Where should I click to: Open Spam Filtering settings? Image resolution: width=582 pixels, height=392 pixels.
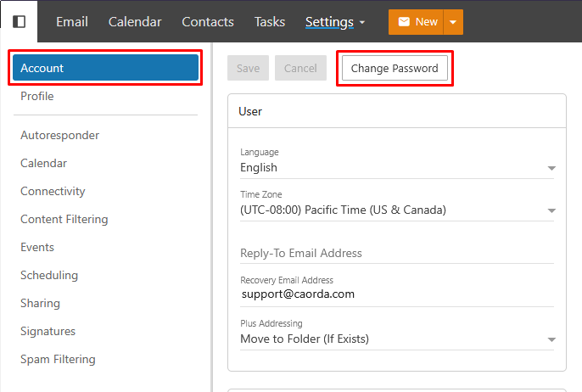58,360
